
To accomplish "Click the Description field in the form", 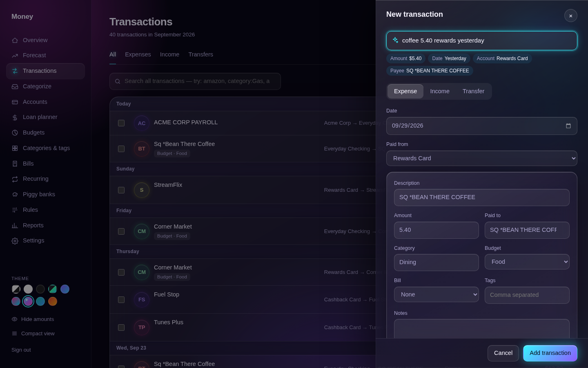I will pos(482,197).
